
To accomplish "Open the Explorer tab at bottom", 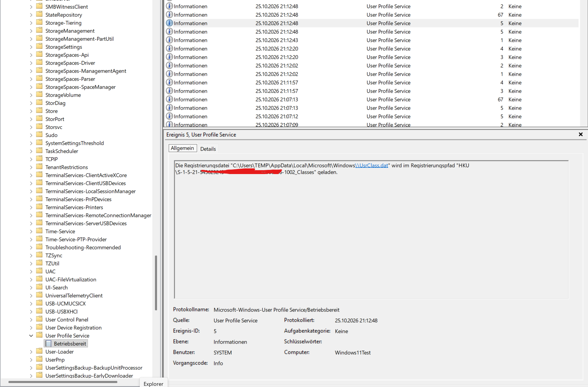I will (153, 383).
